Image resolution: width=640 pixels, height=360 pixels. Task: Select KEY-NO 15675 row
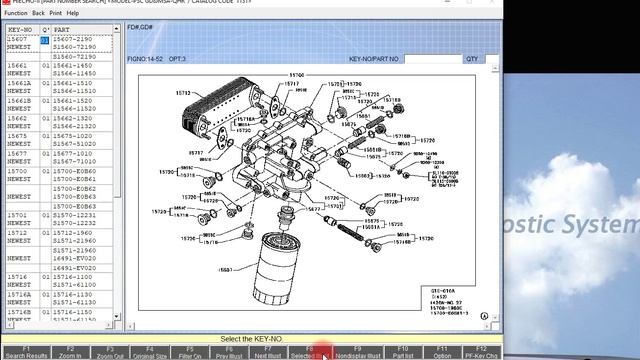[59, 140]
